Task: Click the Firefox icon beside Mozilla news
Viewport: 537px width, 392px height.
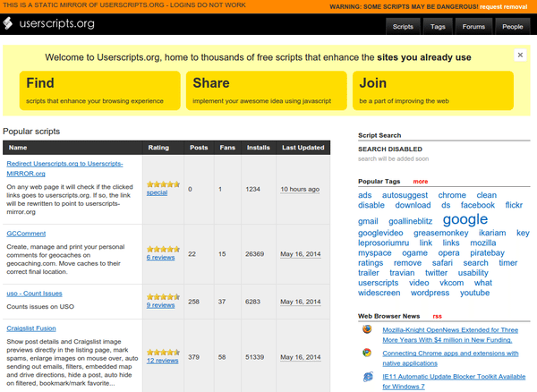Action: [x=367, y=329]
